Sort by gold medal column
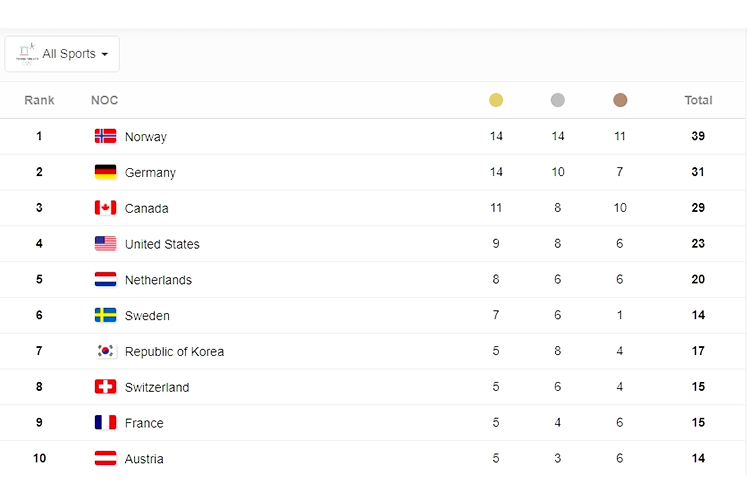The height and width of the screenshot is (500, 750). (496, 100)
